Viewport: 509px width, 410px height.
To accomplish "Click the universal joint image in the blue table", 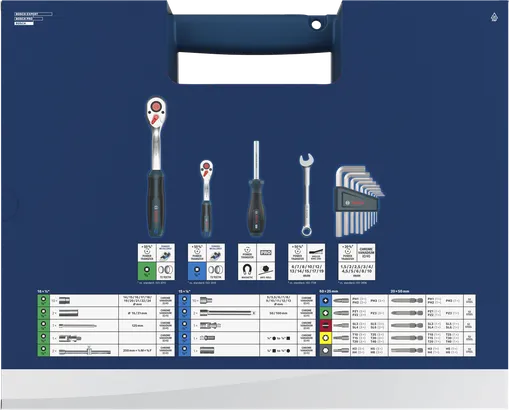I will [211, 325].
